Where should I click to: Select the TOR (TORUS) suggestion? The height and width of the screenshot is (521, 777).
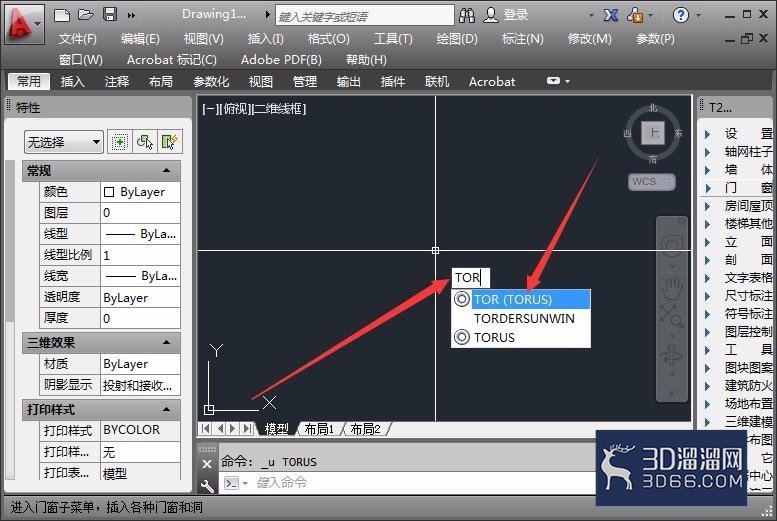pos(521,299)
